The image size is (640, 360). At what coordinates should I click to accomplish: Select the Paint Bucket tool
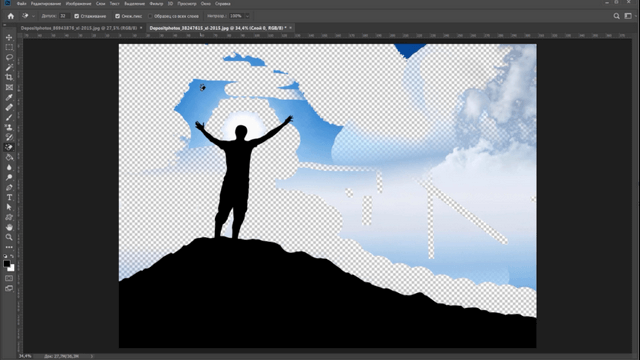pos(9,157)
